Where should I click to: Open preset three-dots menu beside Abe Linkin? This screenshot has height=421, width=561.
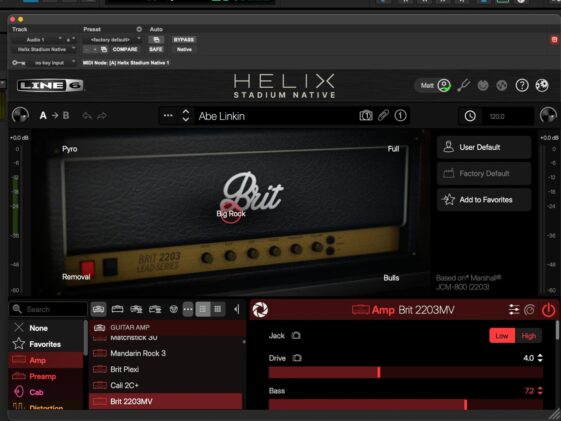tap(168, 116)
